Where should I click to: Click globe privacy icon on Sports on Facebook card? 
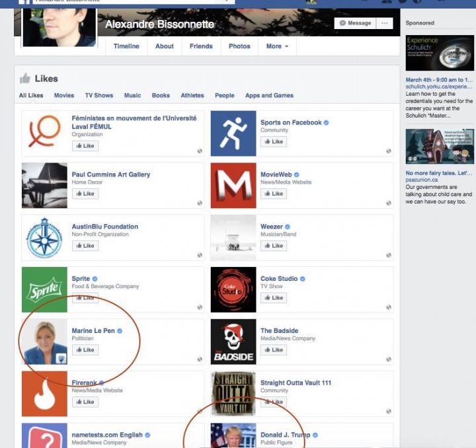tap(389, 151)
